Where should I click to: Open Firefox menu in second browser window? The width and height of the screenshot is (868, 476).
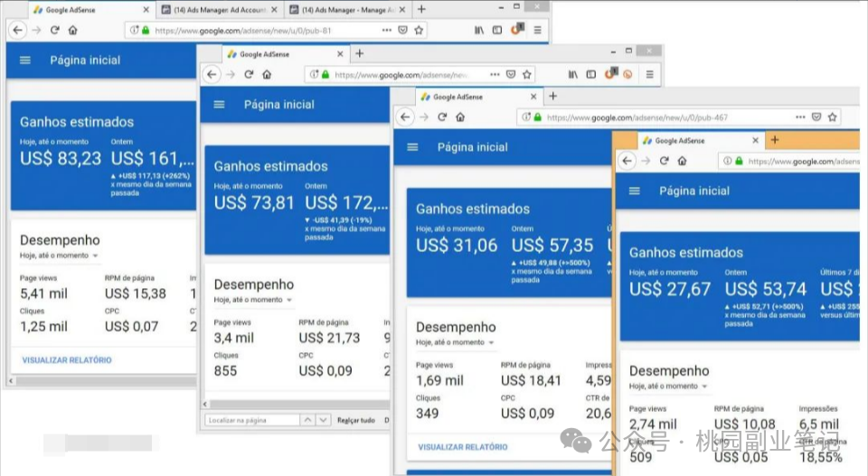point(650,74)
